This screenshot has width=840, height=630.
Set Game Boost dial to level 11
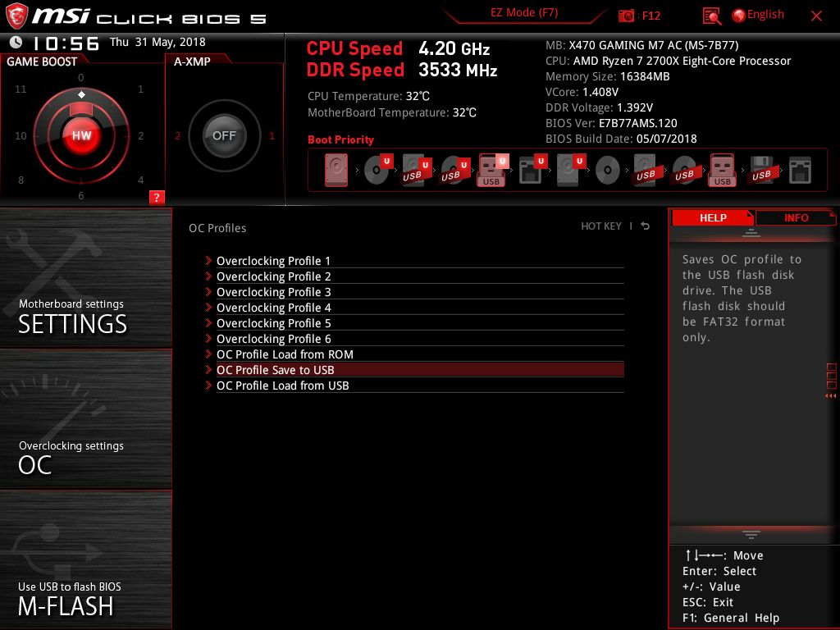[21, 89]
